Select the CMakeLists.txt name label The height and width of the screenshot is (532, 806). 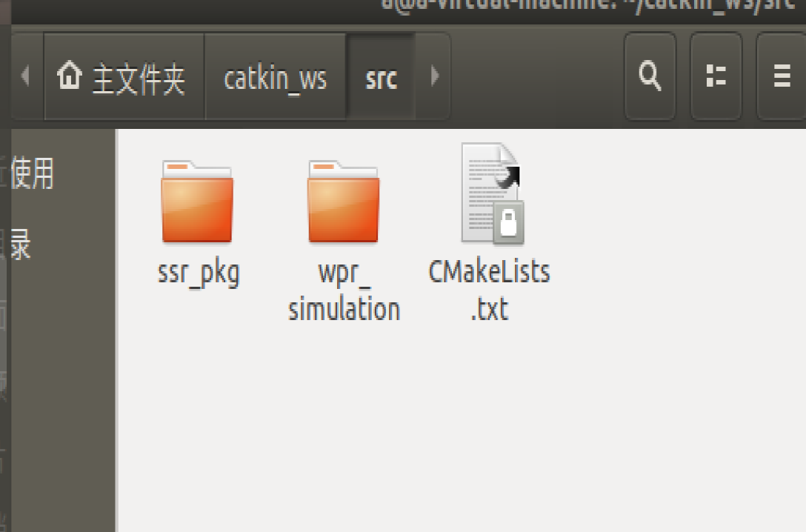tap(490, 291)
